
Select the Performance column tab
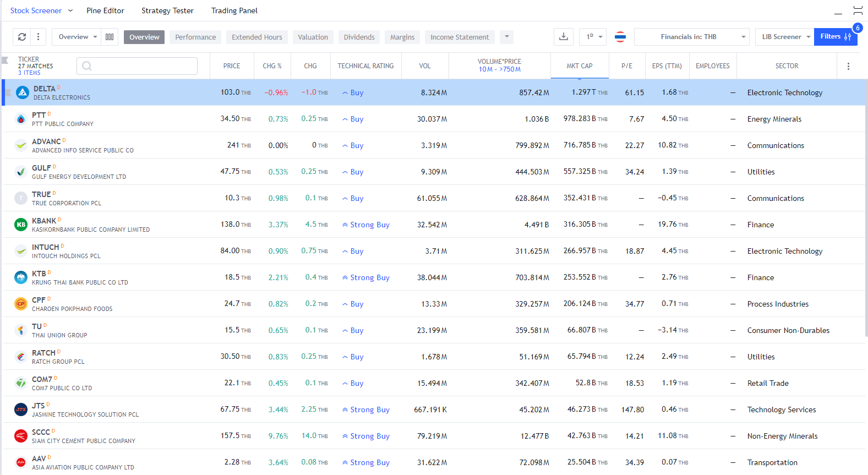[195, 37]
